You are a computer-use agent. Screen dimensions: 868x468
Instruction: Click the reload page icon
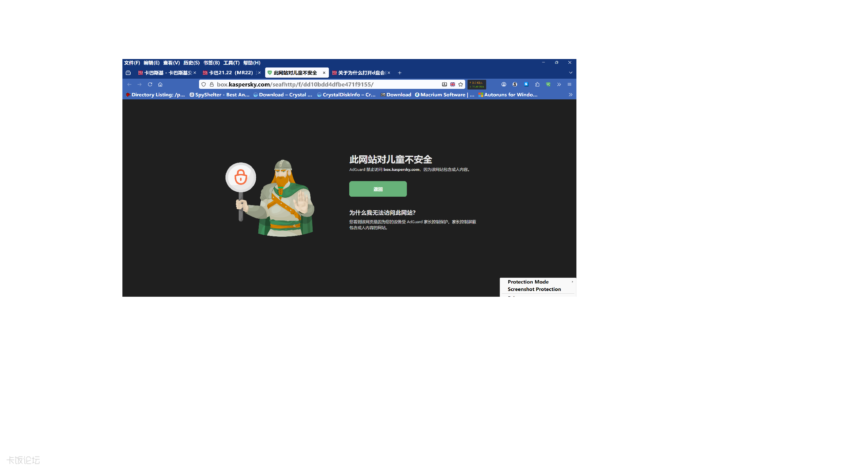coord(150,84)
